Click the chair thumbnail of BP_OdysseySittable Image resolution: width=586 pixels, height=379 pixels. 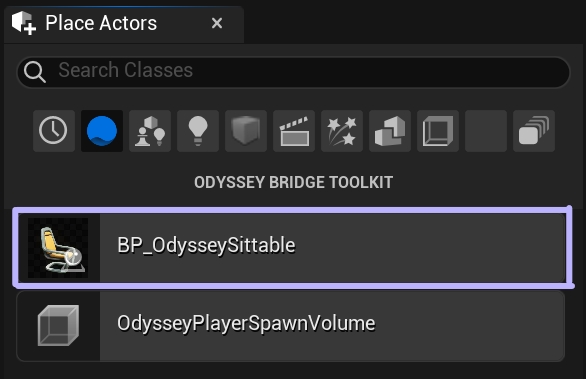[x=58, y=248]
